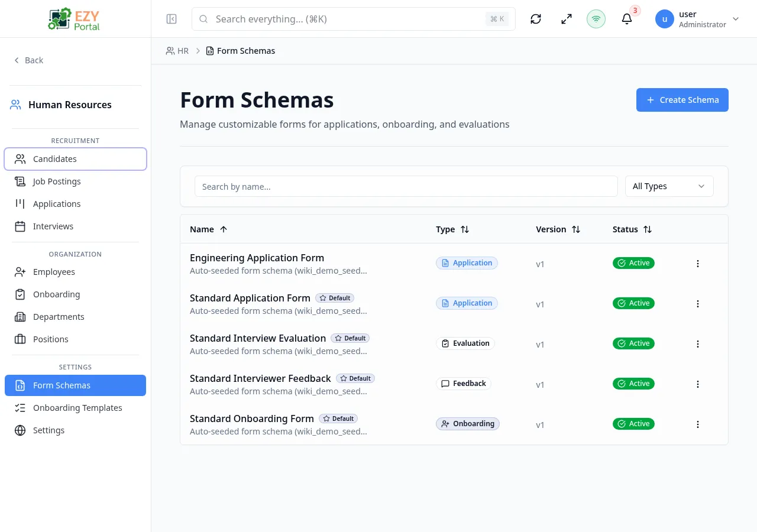
Task: Click the EZY Portal logo
Action: tap(75, 19)
